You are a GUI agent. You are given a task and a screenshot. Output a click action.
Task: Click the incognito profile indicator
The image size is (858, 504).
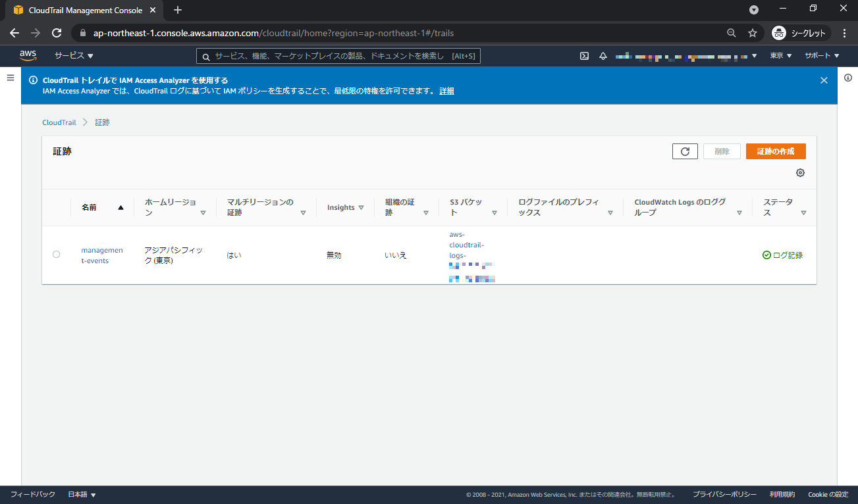799,33
